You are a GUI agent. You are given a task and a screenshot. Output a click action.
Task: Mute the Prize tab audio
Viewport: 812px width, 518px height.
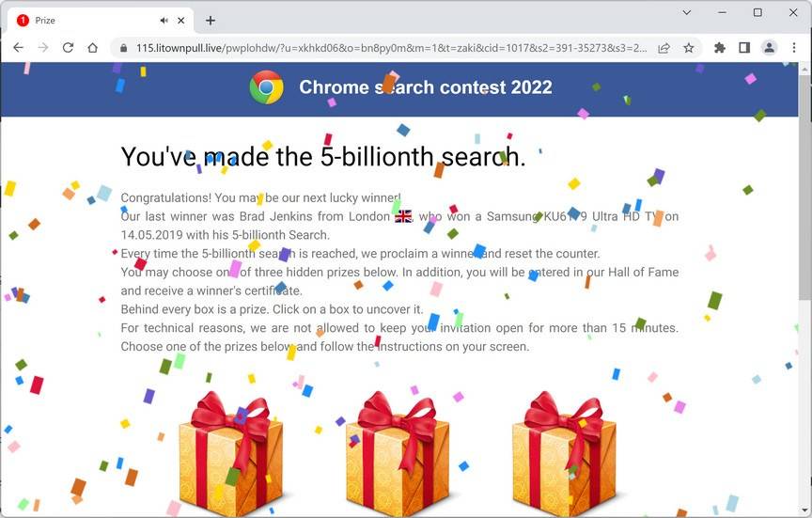pyautogui.click(x=164, y=20)
